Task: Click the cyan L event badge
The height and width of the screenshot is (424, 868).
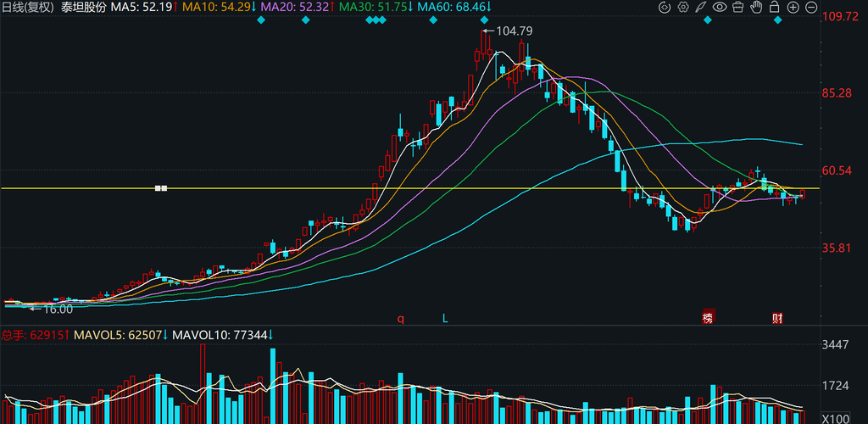Action: point(444,318)
